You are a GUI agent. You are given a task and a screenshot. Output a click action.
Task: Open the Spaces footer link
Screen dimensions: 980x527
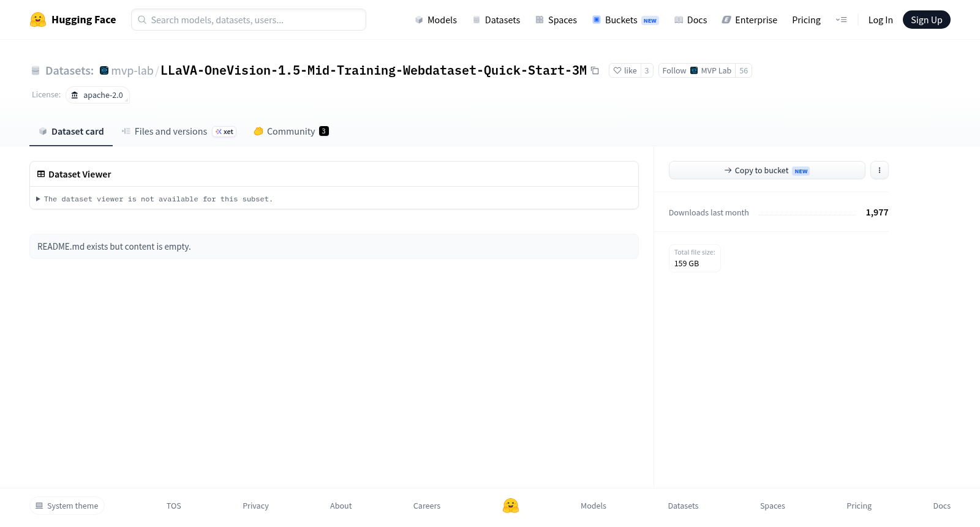point(772,506)
